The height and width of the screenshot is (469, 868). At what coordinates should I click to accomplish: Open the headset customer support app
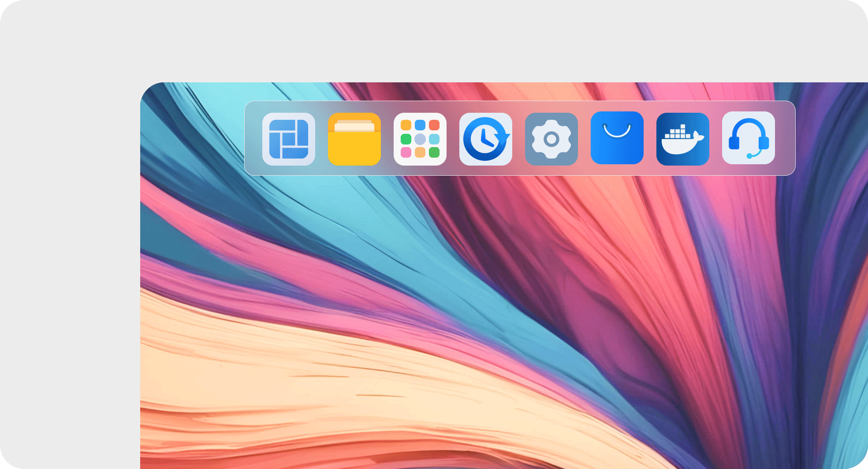point(748,138)
